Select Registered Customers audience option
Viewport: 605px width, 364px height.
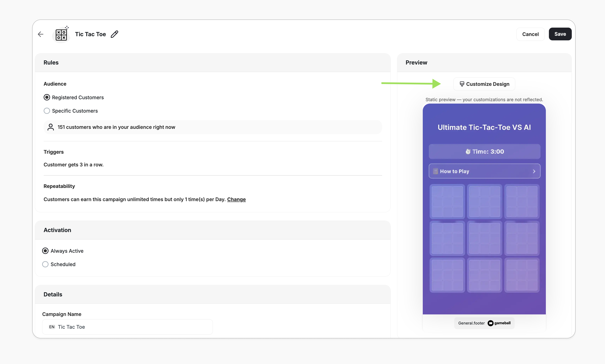pyautogui.click(x=47, y=97)
